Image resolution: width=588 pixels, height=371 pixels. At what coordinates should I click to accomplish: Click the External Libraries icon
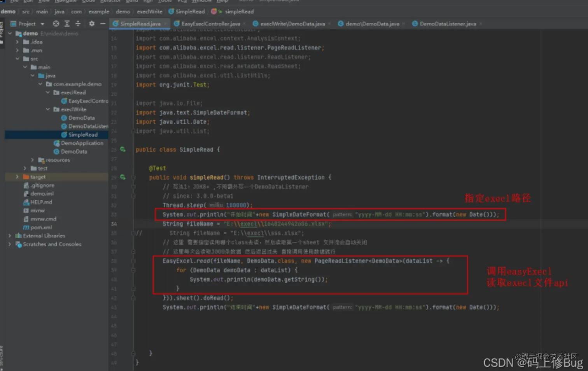(18, 236)
